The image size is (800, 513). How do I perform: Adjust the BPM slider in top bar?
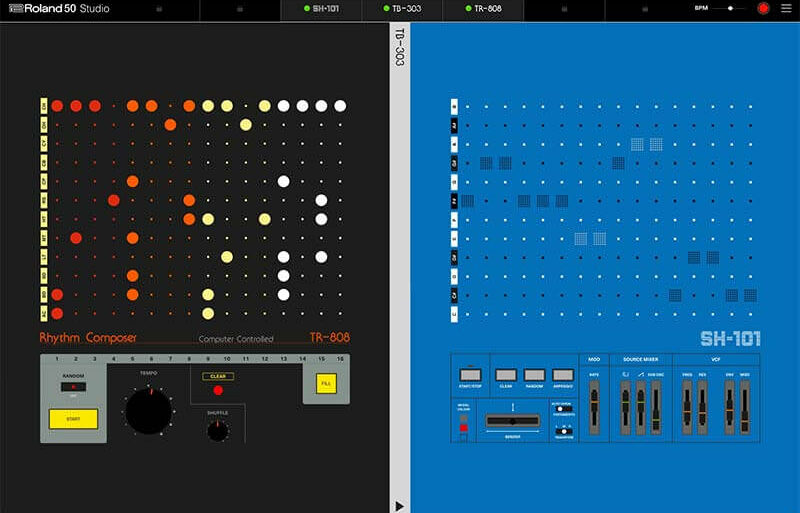pos(730,9)
